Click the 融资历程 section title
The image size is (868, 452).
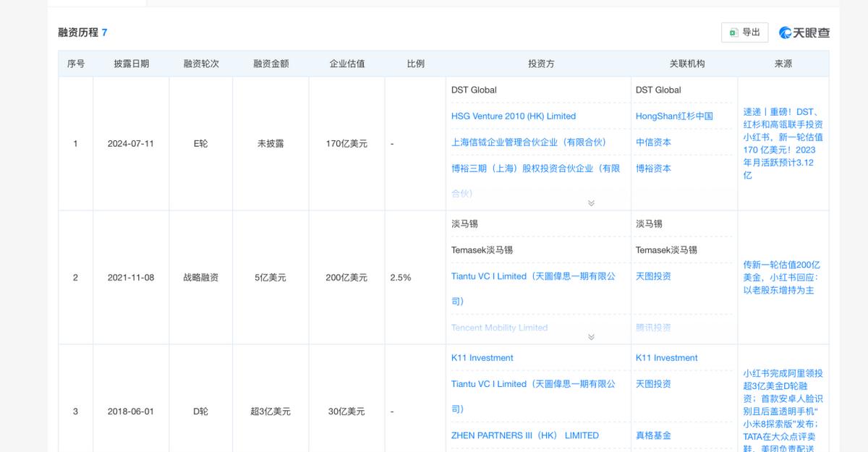78,33
